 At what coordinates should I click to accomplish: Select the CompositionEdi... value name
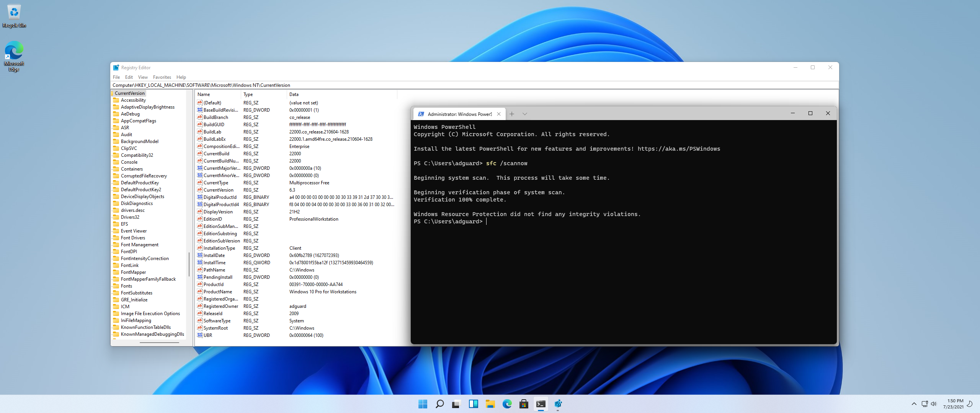coord(222,146)
